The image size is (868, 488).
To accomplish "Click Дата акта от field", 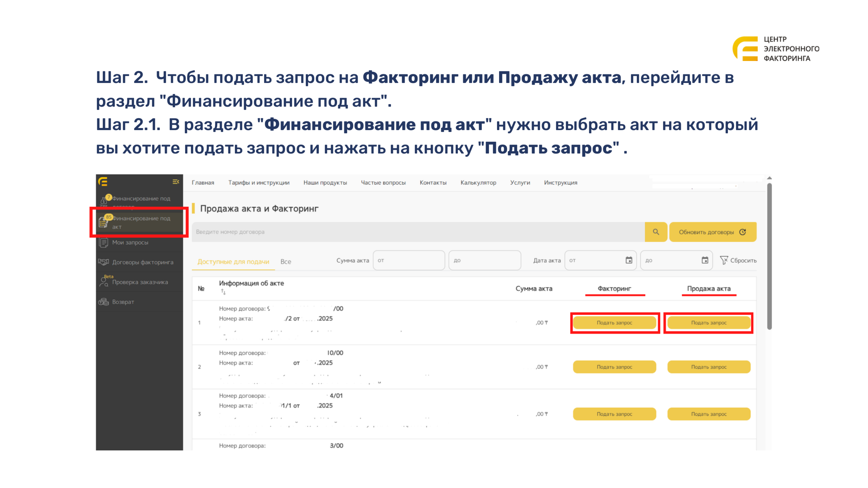I will (x=600, y=260).
